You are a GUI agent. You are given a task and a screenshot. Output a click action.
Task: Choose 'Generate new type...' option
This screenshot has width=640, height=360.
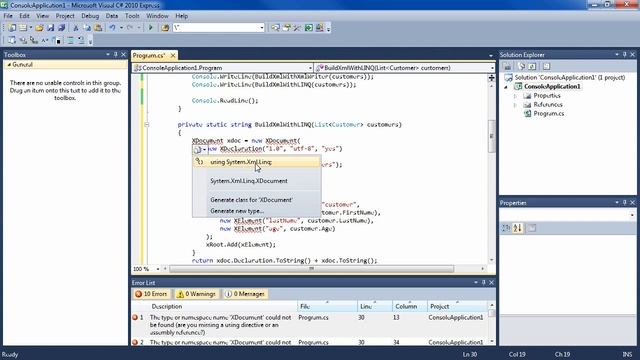(x=257, y=211)
